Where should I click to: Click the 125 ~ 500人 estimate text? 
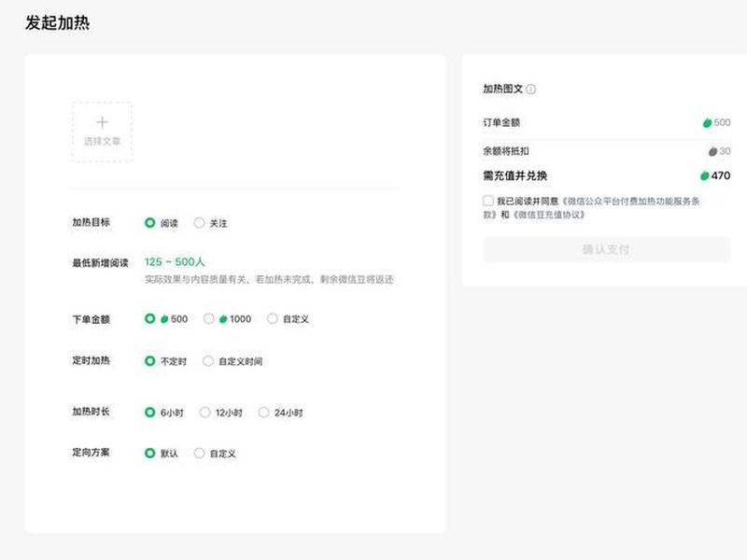pyautogui.click(x=175, y=262)
